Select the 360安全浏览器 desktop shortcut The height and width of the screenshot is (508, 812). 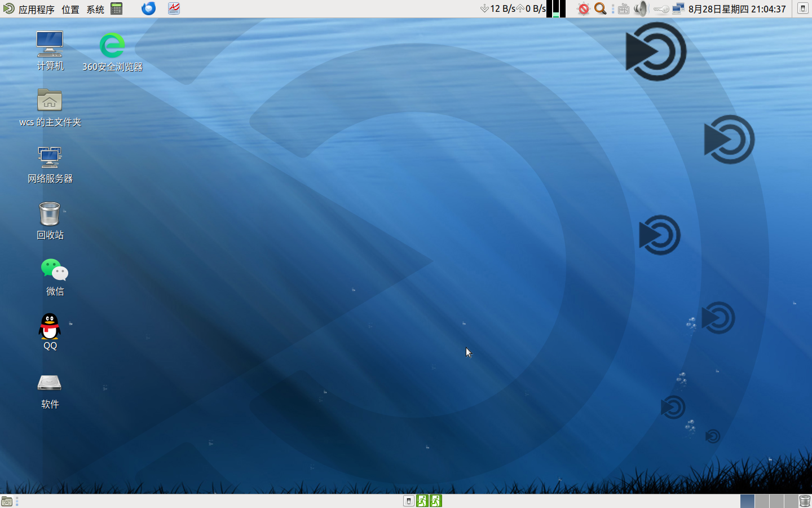pos(112,52)
